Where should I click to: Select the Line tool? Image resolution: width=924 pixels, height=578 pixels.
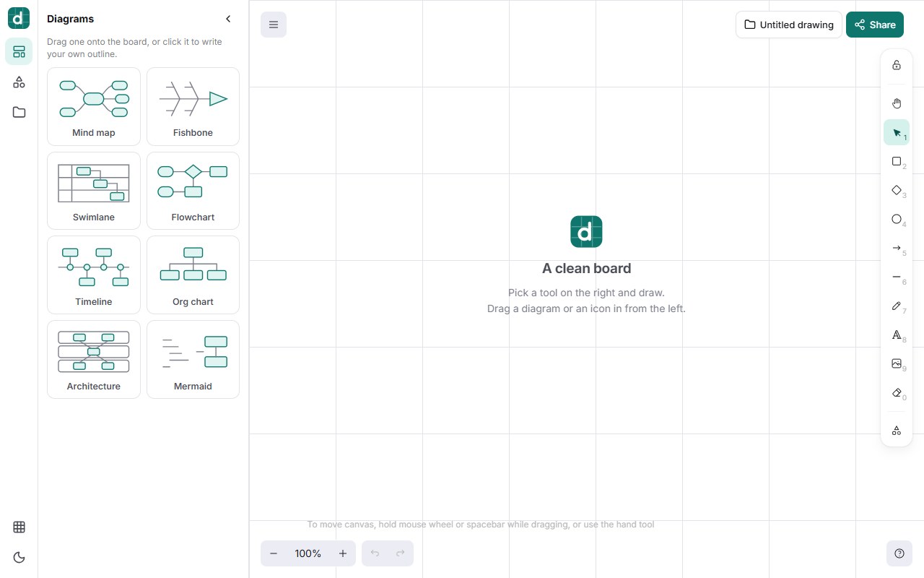pyautogui.click(x=897, y=277)
